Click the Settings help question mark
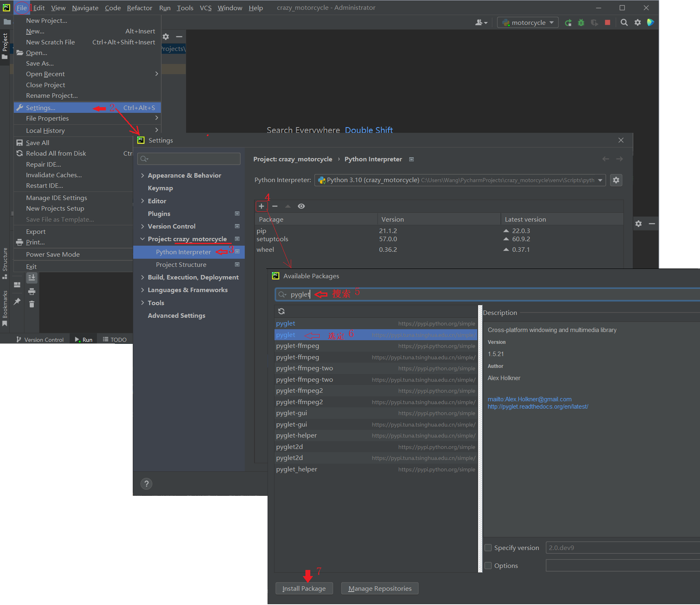The height and width of the screenshot is (605, 700). [147, 484]
